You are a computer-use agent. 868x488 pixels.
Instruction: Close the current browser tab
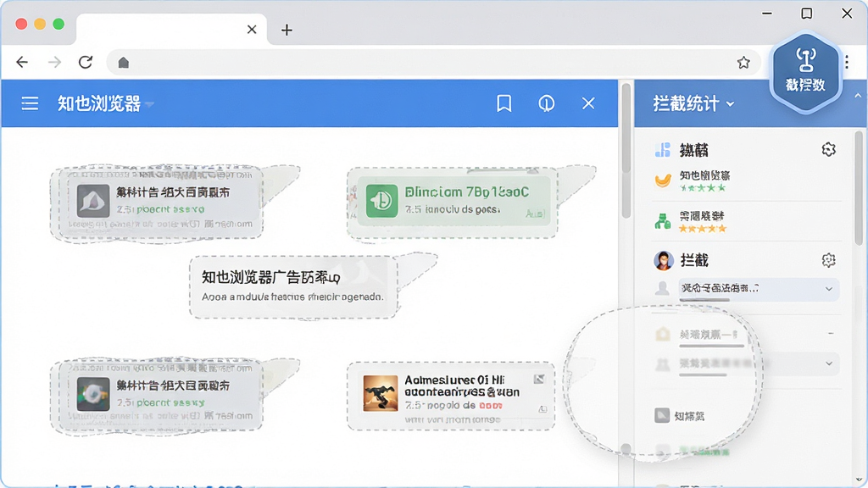click(252, 30)
